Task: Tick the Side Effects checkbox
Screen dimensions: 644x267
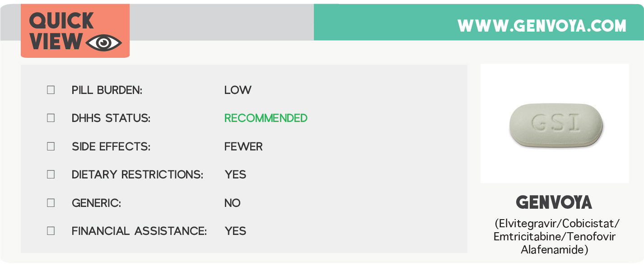Action: (51, 146)
